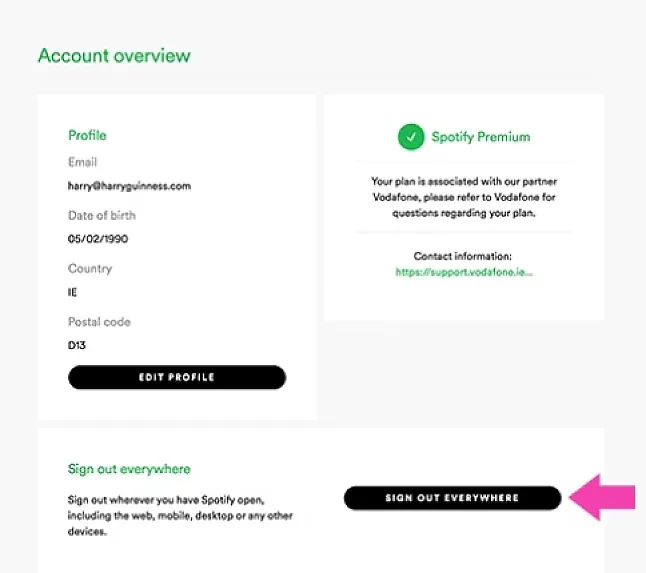
Task: Click the country value IE
Action: [x=72, y=292]
